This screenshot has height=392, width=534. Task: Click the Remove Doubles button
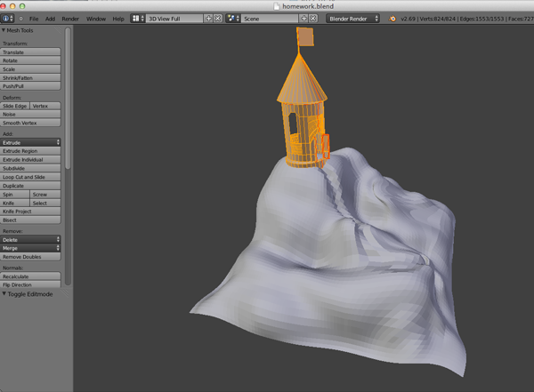tap(31, 256)
